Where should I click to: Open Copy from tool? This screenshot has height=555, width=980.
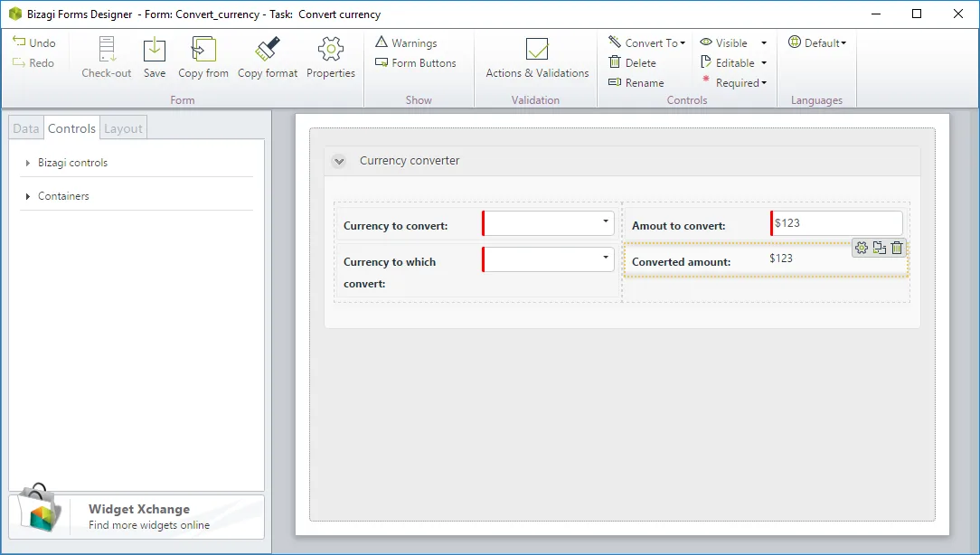click(x=203, y=50)
